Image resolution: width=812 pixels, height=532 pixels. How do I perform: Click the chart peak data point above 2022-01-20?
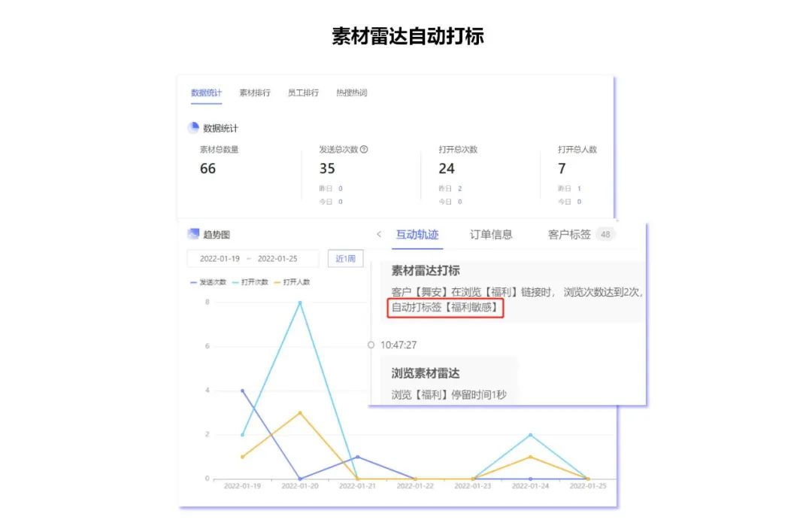click(x=301, y=303)
